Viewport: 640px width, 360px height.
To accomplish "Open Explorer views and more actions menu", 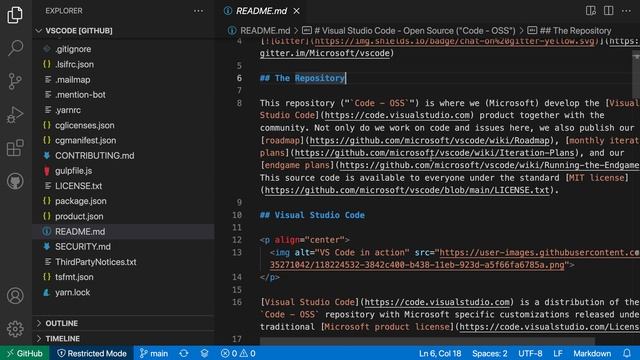I will click(x=198, y=11).
